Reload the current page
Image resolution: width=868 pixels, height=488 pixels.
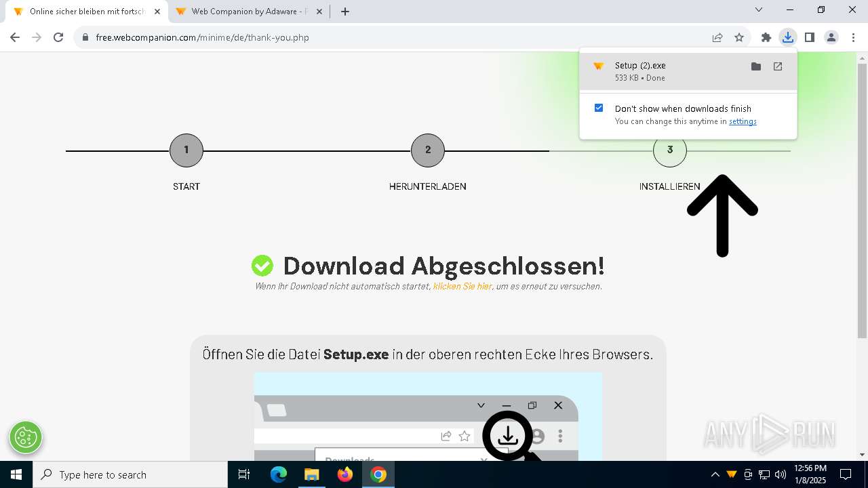[x=58, y=37]
